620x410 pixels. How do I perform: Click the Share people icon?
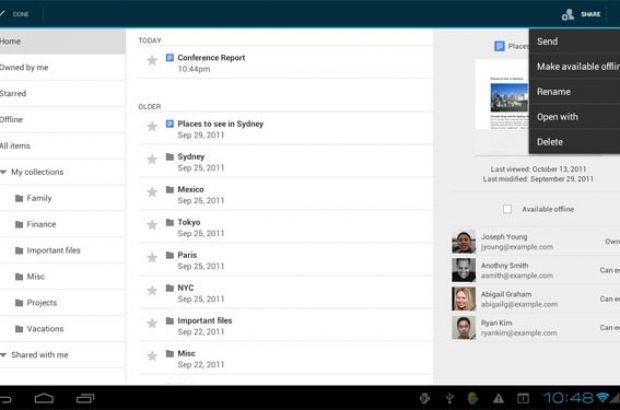[568, 14]
